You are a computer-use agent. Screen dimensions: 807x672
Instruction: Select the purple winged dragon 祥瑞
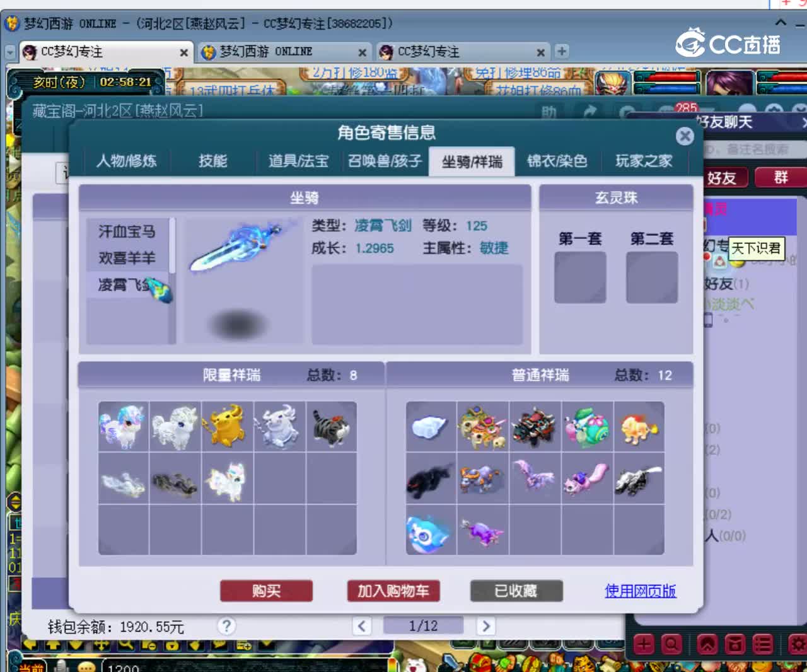[535, 478]
